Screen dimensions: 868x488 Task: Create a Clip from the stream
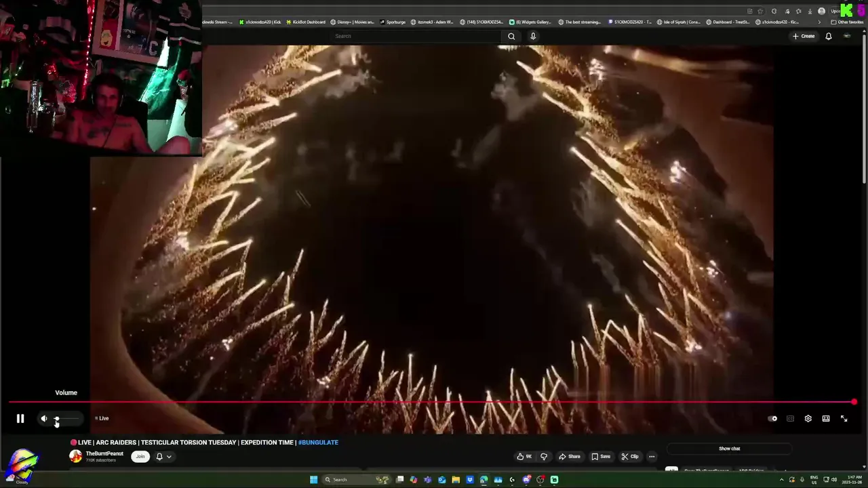click(630, 457)
